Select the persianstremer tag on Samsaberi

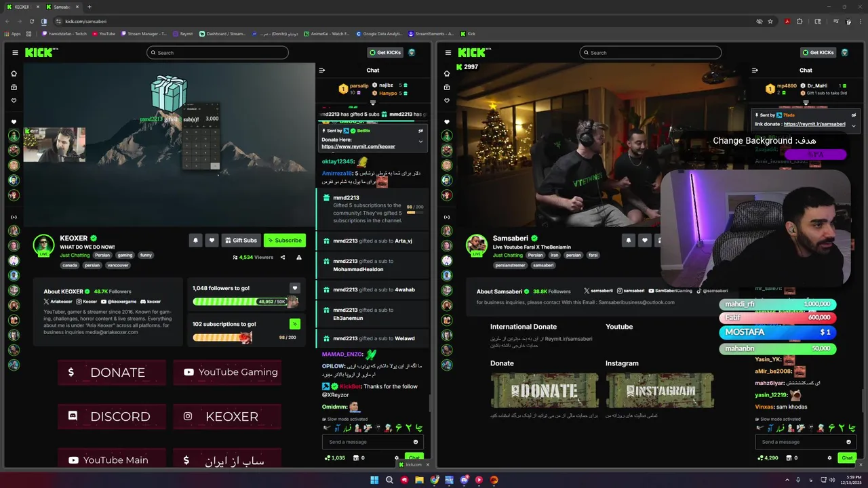[510, 265]
